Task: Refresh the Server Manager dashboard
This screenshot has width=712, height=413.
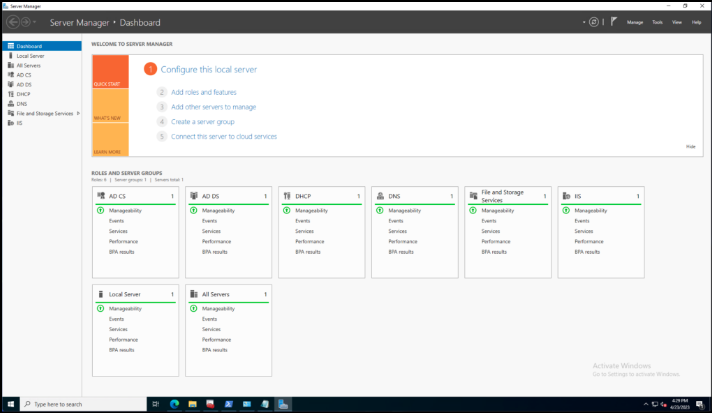Action: 593,22
